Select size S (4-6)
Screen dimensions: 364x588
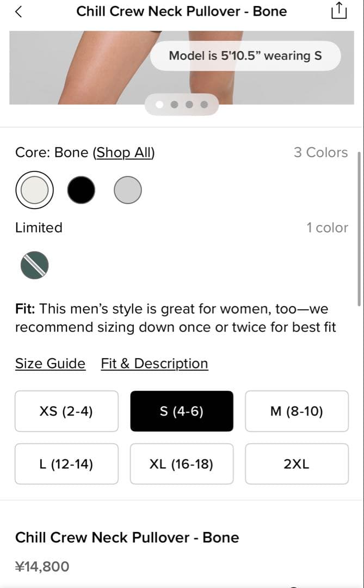coord(182,411)
